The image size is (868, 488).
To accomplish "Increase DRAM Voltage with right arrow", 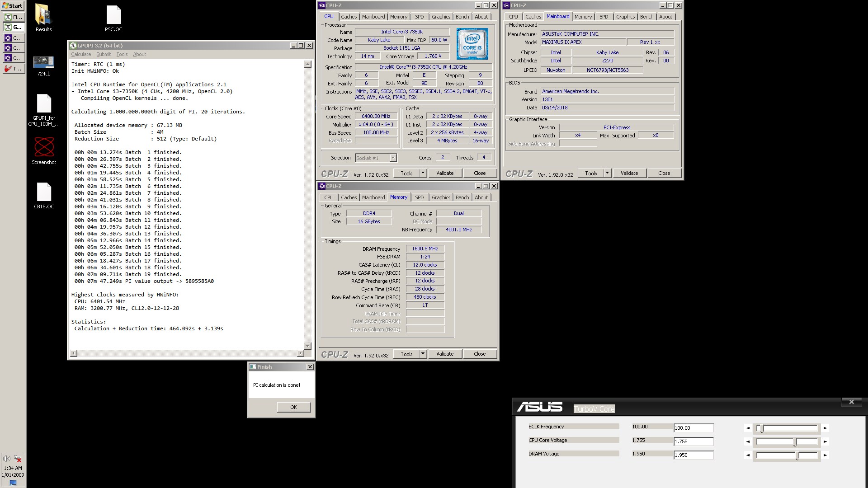I will [x=825, y=455].
